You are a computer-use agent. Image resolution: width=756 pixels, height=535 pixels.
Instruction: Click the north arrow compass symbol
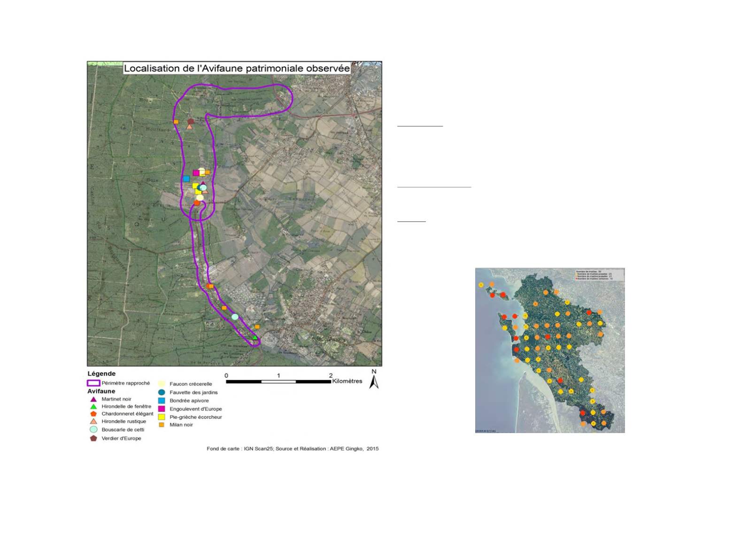click(x=374, y=380)
